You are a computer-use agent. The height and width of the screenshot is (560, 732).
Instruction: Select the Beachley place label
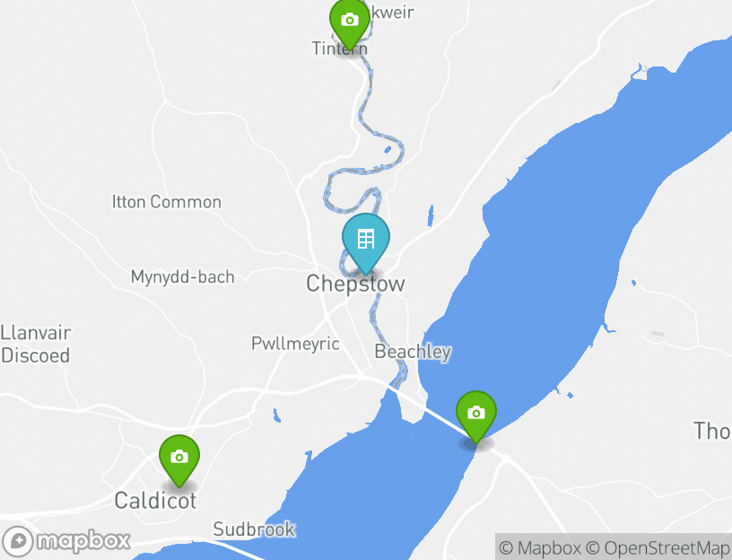click(413, 352)
